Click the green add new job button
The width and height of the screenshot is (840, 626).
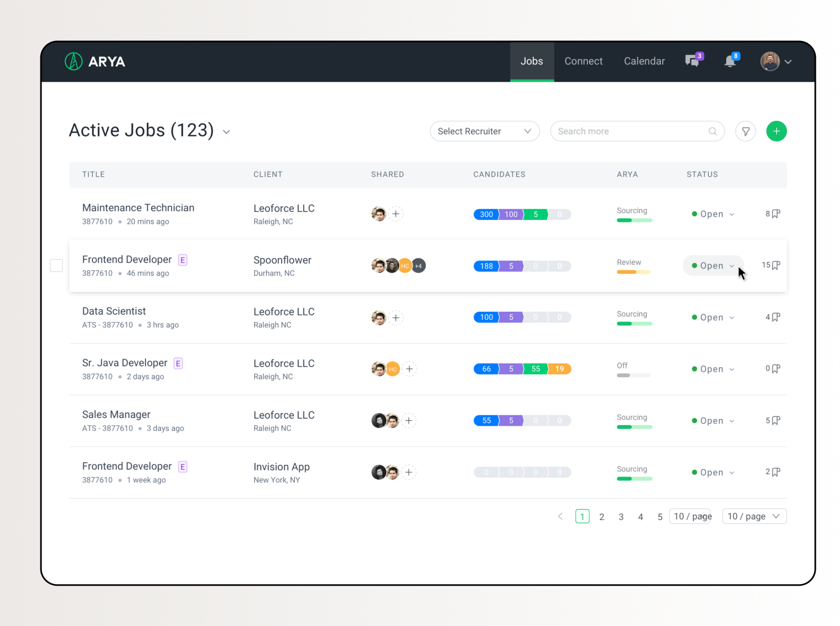(776, 131)
